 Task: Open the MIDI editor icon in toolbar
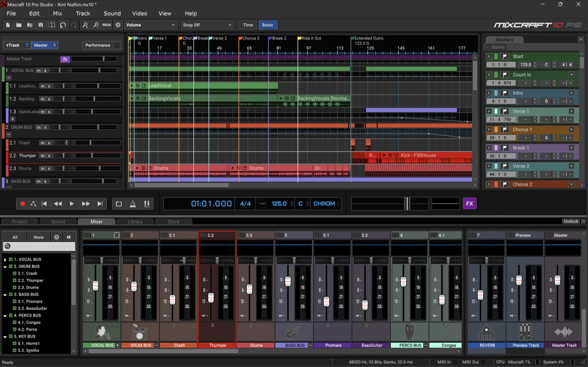[x=107, y=25]
